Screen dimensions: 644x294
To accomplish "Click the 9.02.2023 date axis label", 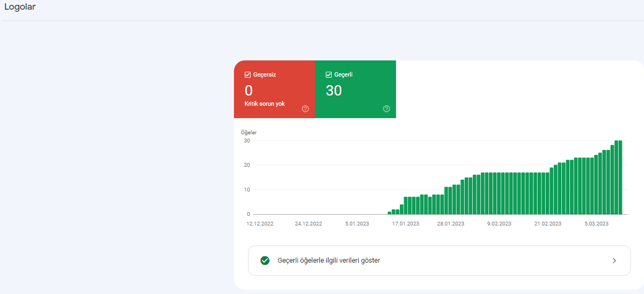I will [499, 223].
